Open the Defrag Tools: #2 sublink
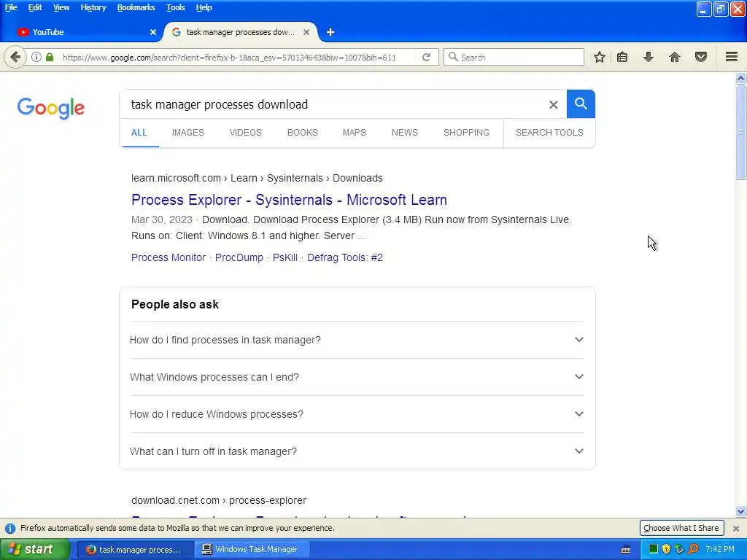The image size is (747, 560). tap(344, 257)
